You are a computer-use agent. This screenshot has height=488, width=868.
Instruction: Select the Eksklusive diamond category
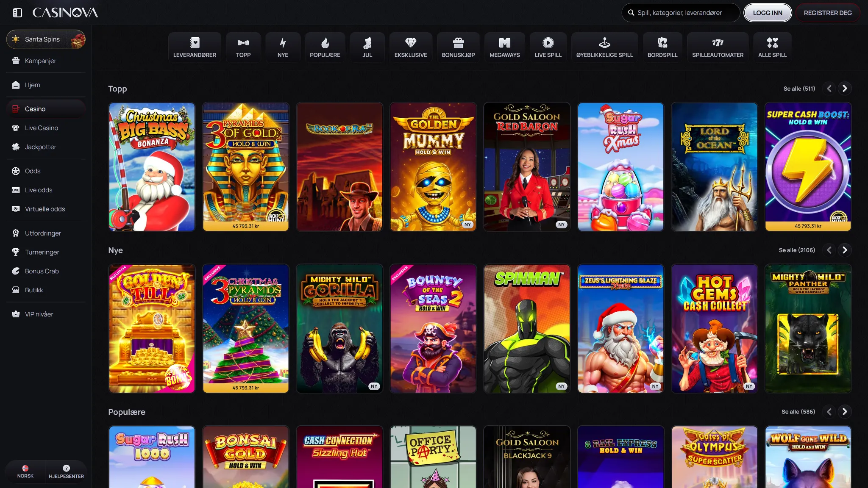(x=410, y=47)
